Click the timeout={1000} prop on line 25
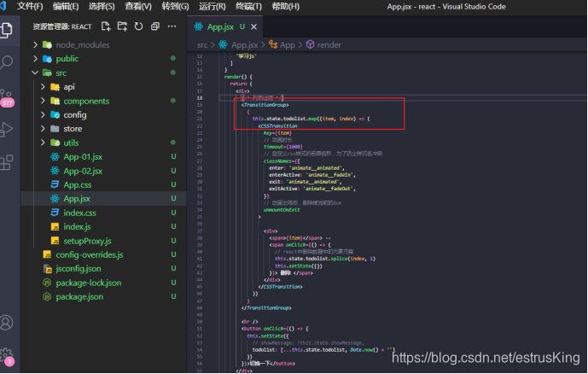 pyautogui.click(x=283, y=147)
